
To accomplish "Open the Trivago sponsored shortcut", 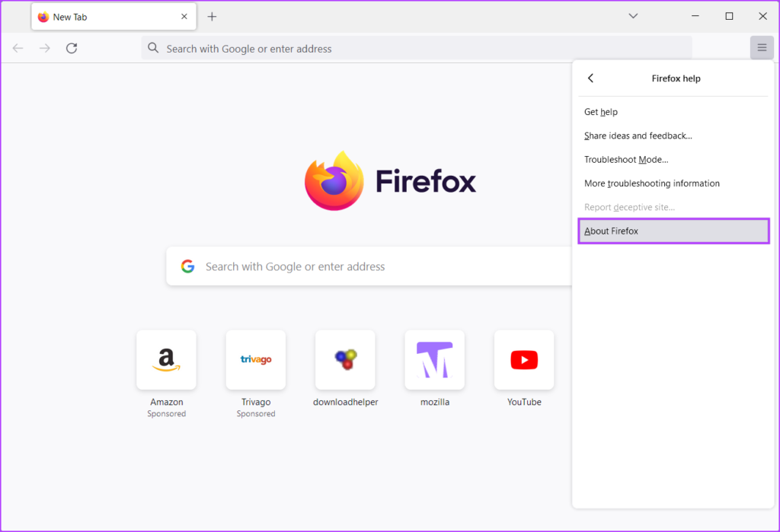I will click(256, 359).
